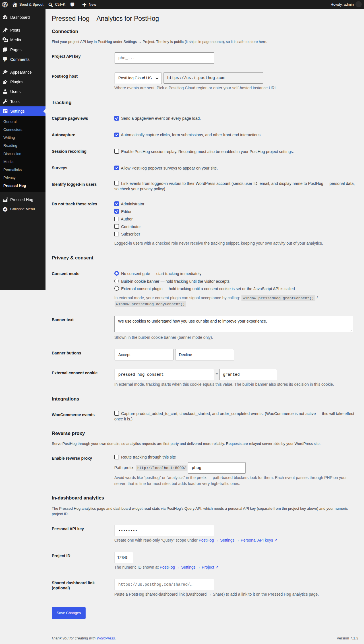Disable the Capture pageviews checkbox

117,118
